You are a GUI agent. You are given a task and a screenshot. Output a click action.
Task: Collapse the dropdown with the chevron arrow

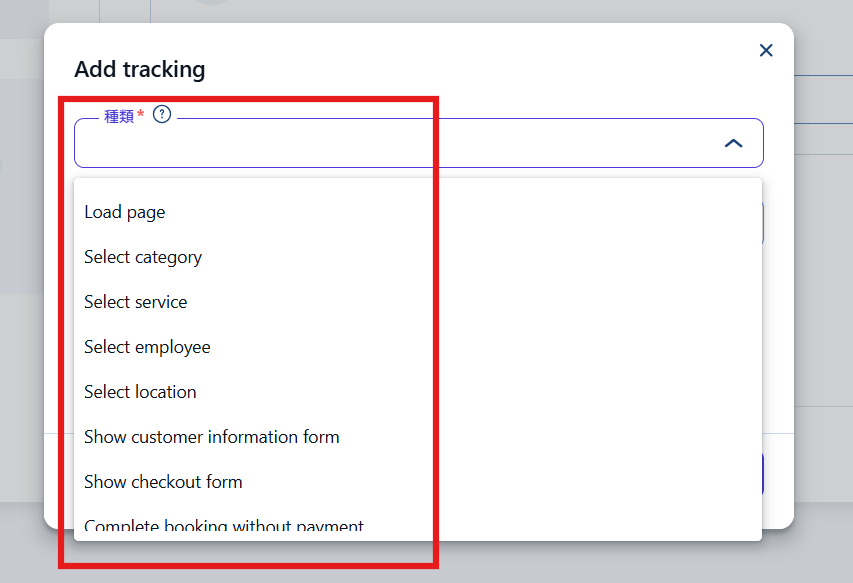click(733, 143)
